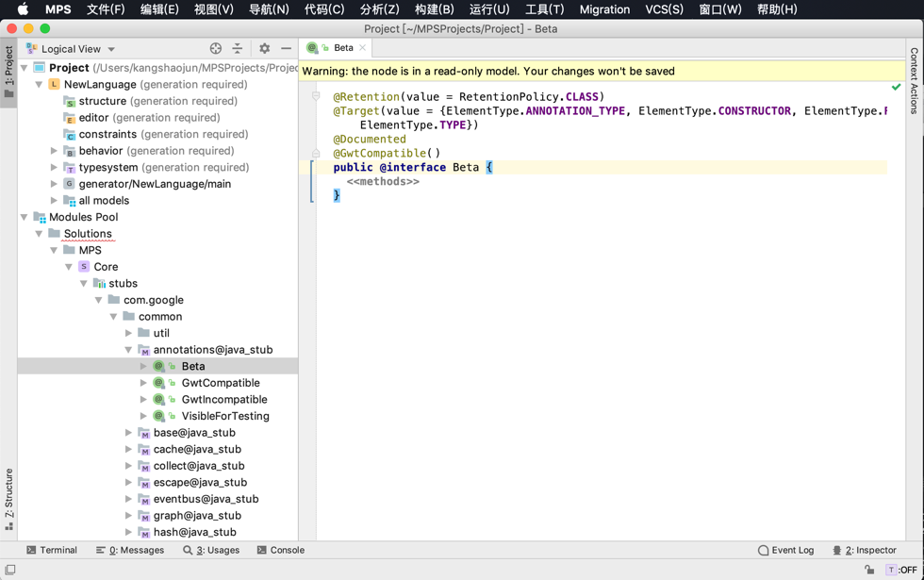Click the read-only lock icon in gutter
The height and width of the screenshot is (580, 924).
(317, 153)
